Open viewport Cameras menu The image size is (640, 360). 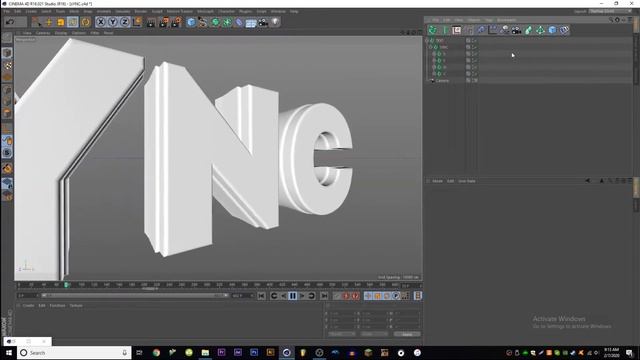pyautogui.click(x=43, y=33)
